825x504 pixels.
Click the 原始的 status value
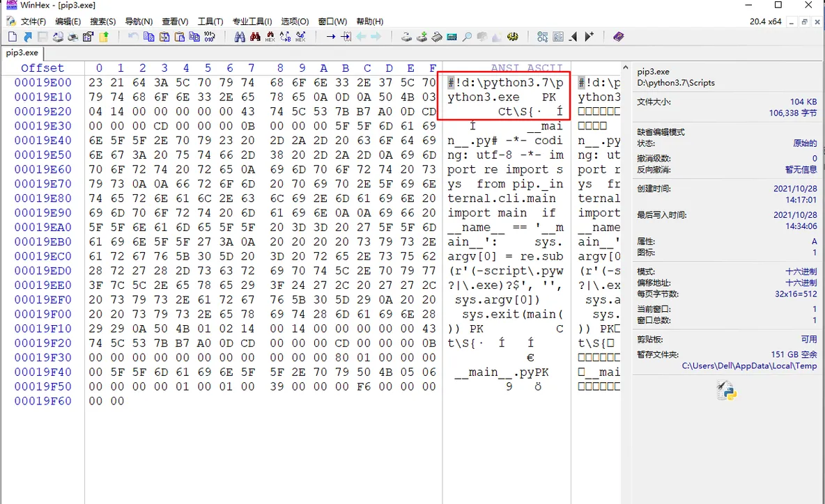pyautogui.click(x=805, y=143)
